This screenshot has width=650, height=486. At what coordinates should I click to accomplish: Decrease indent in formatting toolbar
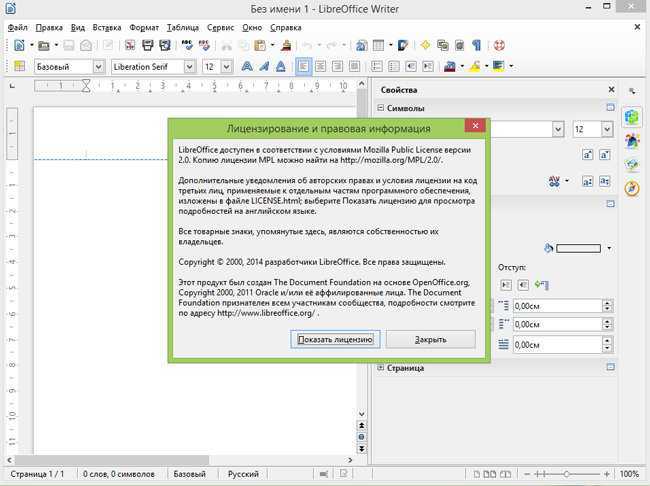410,66
